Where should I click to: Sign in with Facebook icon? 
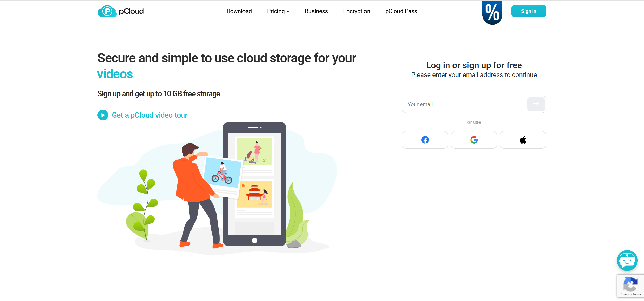(425, 140)
